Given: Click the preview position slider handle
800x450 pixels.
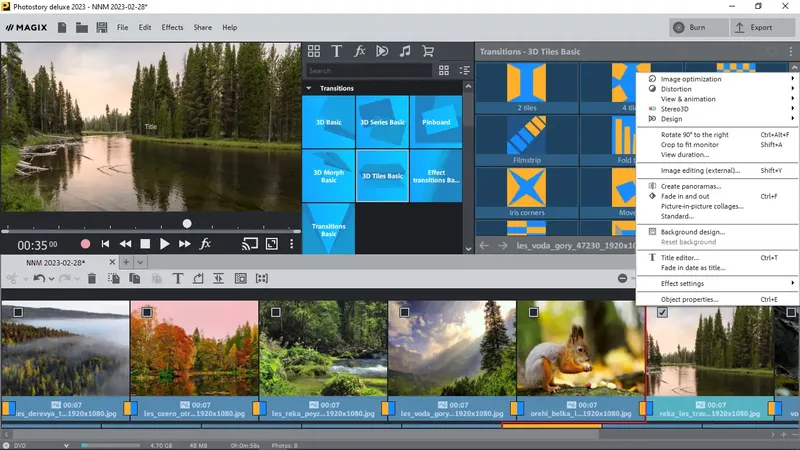Looking at the screenshot, I should (187, 223).
